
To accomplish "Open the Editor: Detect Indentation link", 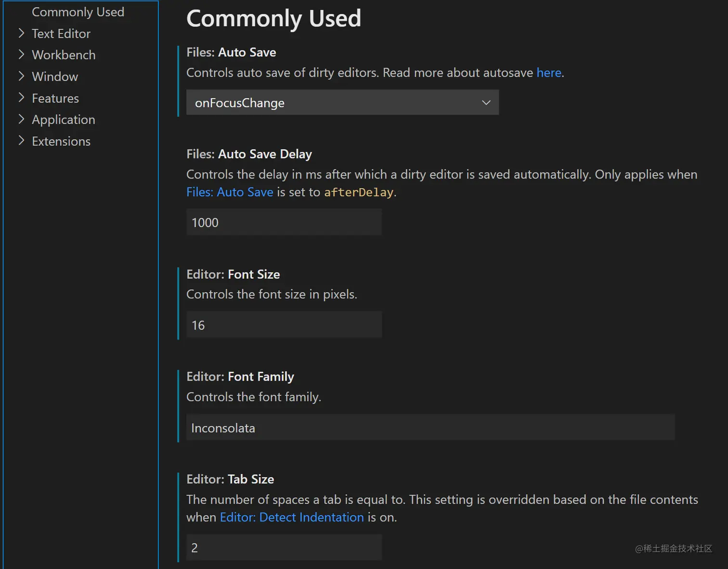I will [x=292, y=517].
